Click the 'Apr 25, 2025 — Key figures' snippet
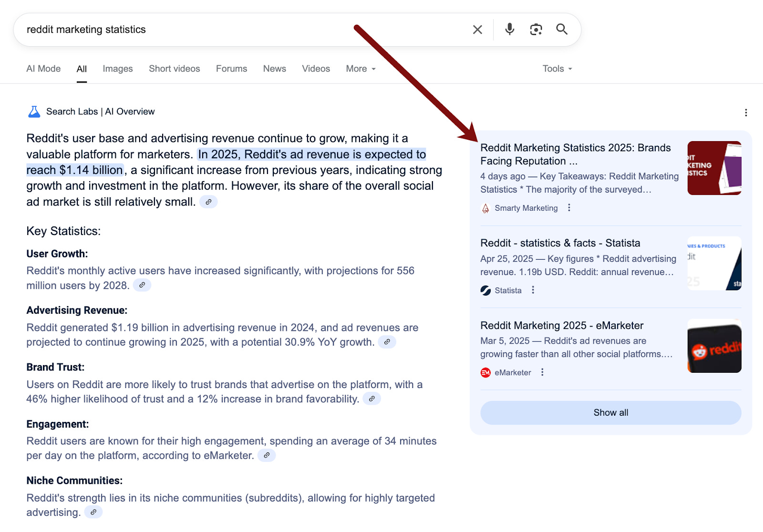Viewport: 763px width, 532px height. pyautogui.click(x=578, y=266)
